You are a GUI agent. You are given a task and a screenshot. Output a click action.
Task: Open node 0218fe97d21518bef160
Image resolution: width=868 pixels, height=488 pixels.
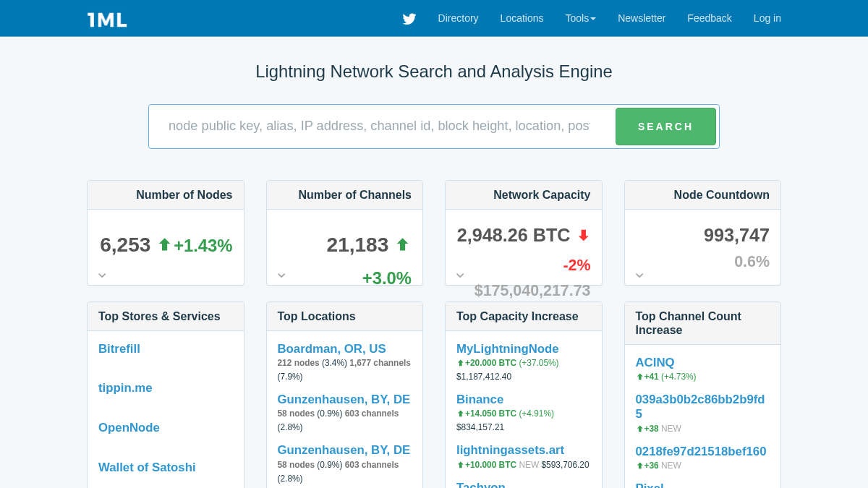(701, 452)
